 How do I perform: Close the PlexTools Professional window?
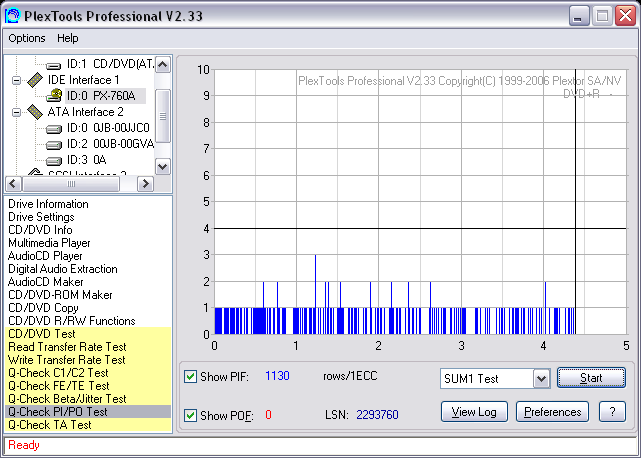tap(625, 16)
